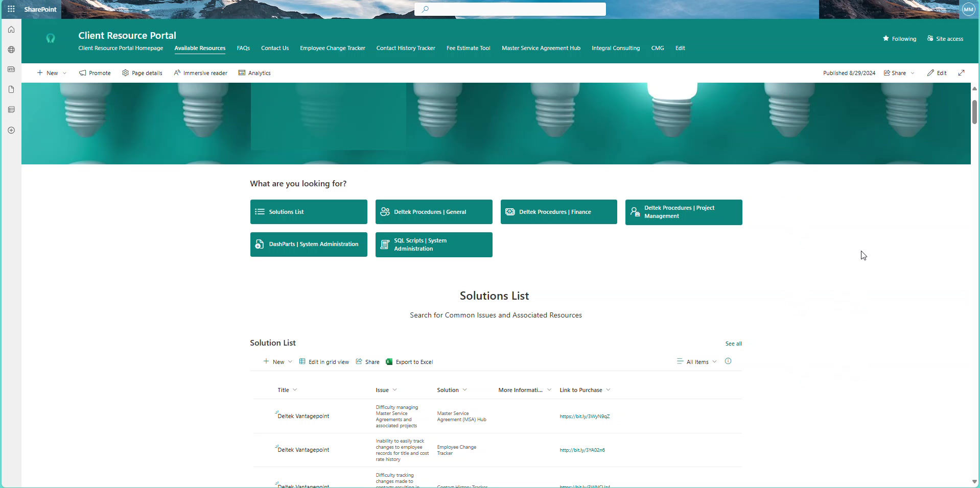Expand the Solution List New dropdown chevron

[290, 362]
